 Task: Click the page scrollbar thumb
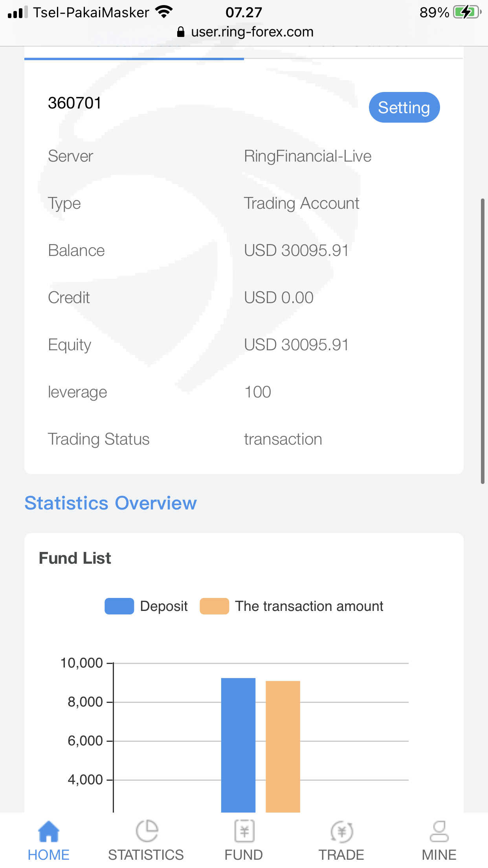point(482,341)
